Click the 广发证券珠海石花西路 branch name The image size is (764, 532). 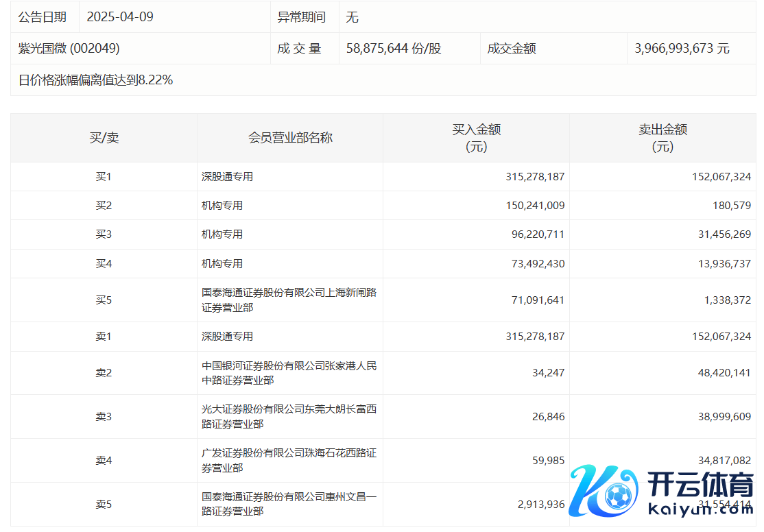(x=289, y=461)
